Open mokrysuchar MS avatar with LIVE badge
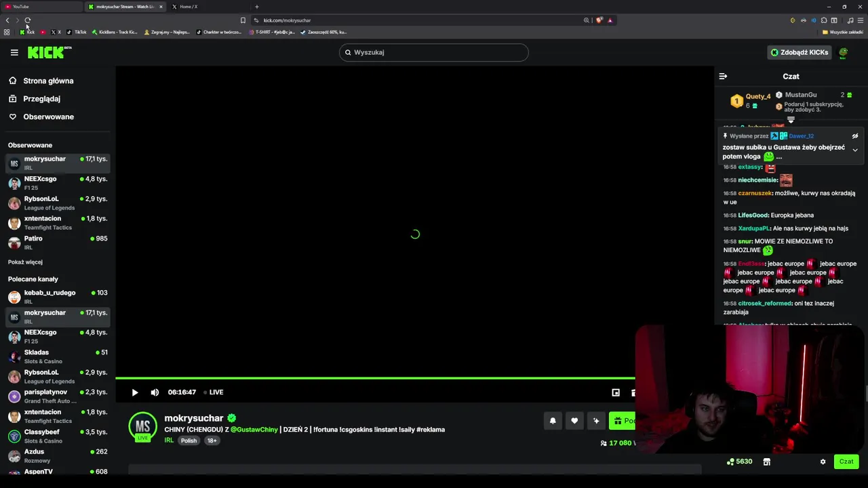The width and height of the screenshot is (868, 488). coord(142,426)
